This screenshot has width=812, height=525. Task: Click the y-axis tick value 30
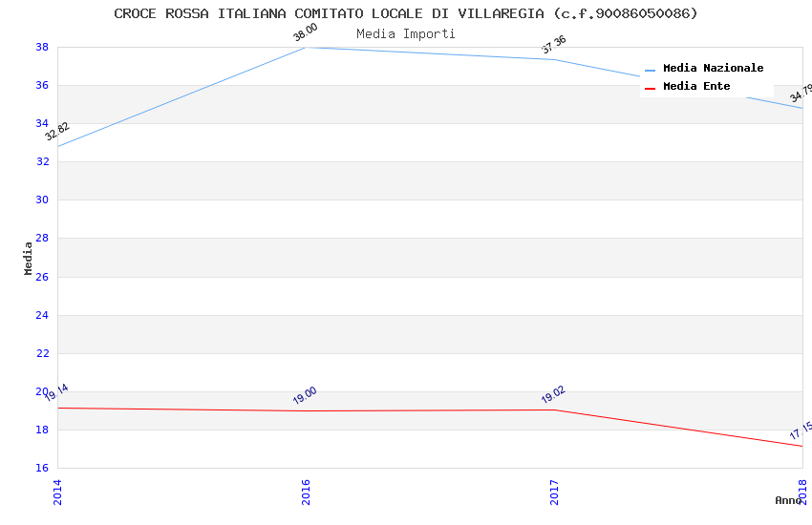click(x=42, y=200)
